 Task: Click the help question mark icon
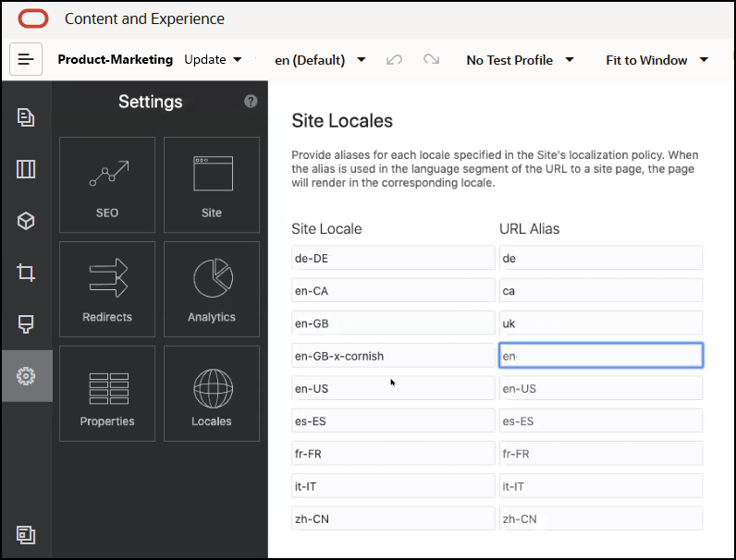(x=251, y=102)
